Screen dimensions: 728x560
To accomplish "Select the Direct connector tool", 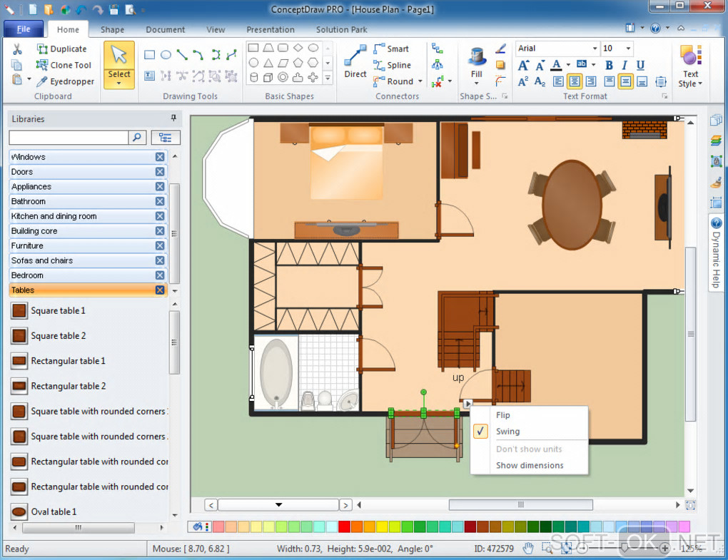I will (x=355, y=61).
